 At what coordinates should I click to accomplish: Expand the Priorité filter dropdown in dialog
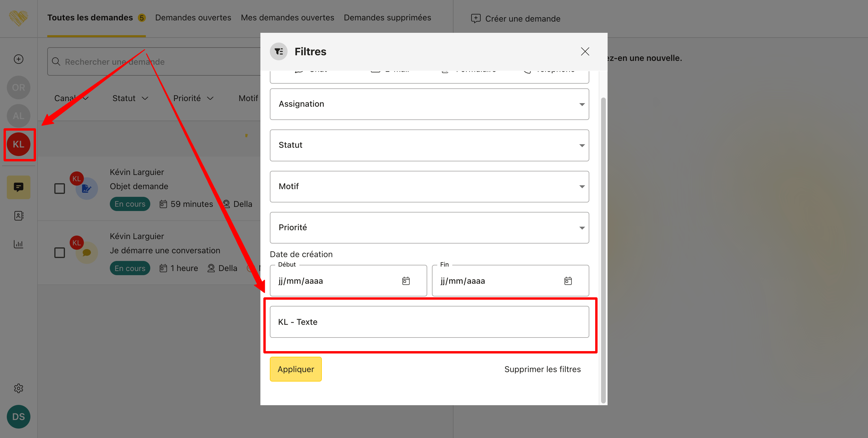pos(429,228)
